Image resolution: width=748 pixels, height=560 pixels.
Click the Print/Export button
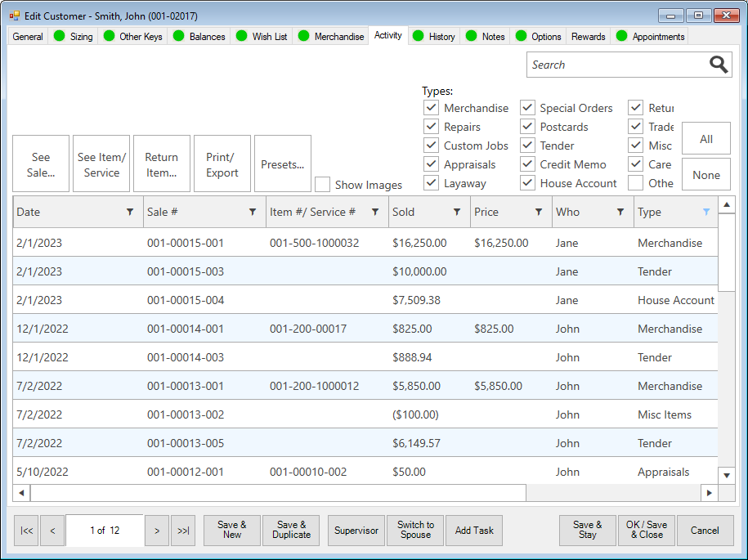click(x=222, y=164)
